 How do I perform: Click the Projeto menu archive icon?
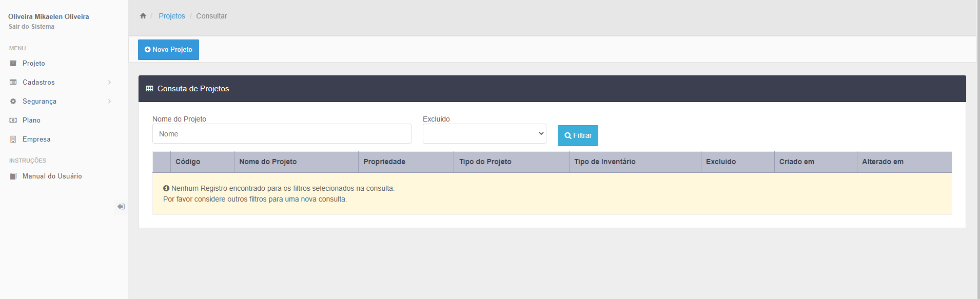[x=13, y=63]
